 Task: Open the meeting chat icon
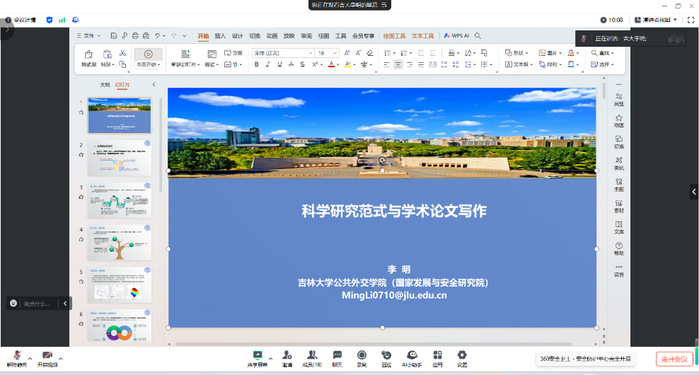[337, 359]
